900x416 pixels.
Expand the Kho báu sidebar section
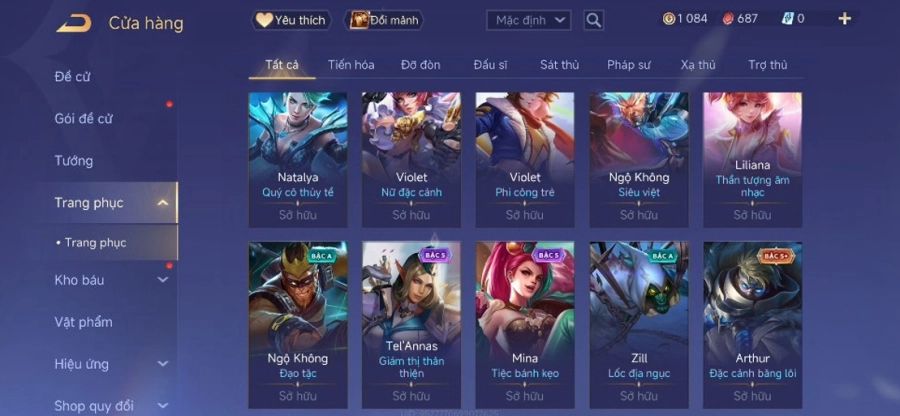point(163,280)
